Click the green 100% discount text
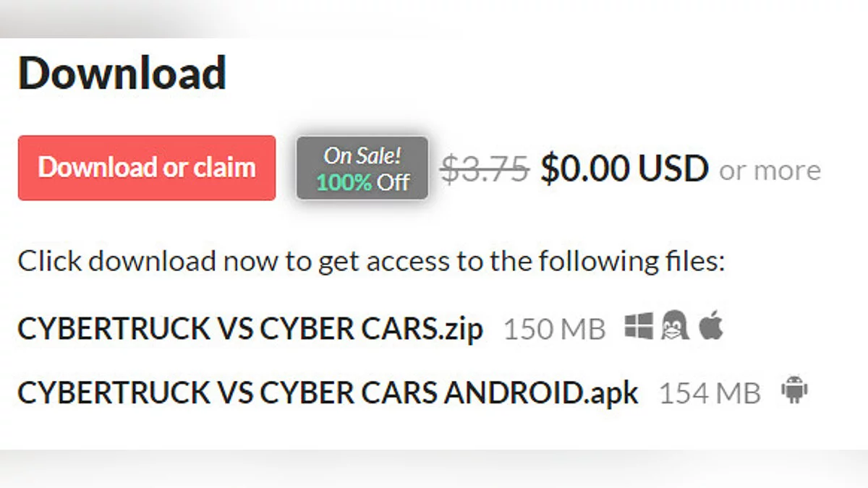This screenshot has width=868, height=488. tap(344, 181)
